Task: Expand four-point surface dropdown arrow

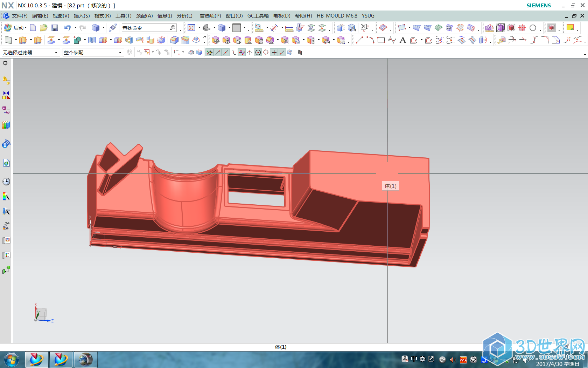Action: (409, 28)
